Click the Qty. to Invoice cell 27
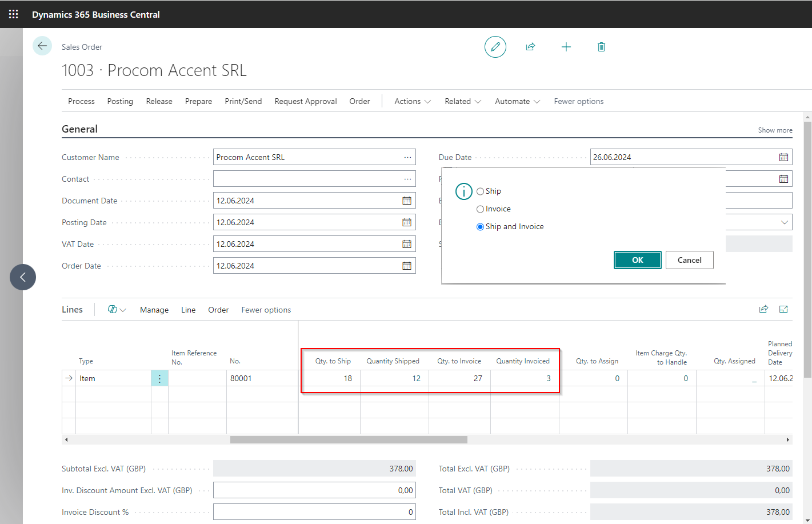812x524 pixels. 459,378
